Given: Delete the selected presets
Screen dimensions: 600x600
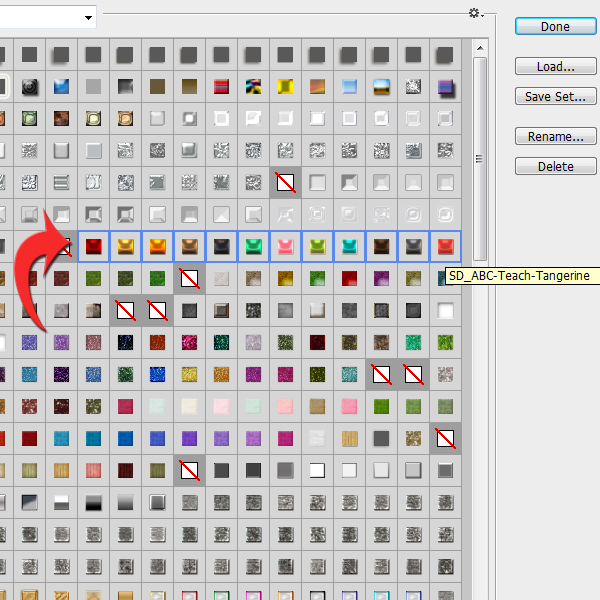Looking at the screenshot, I should [x=555, y=166].
